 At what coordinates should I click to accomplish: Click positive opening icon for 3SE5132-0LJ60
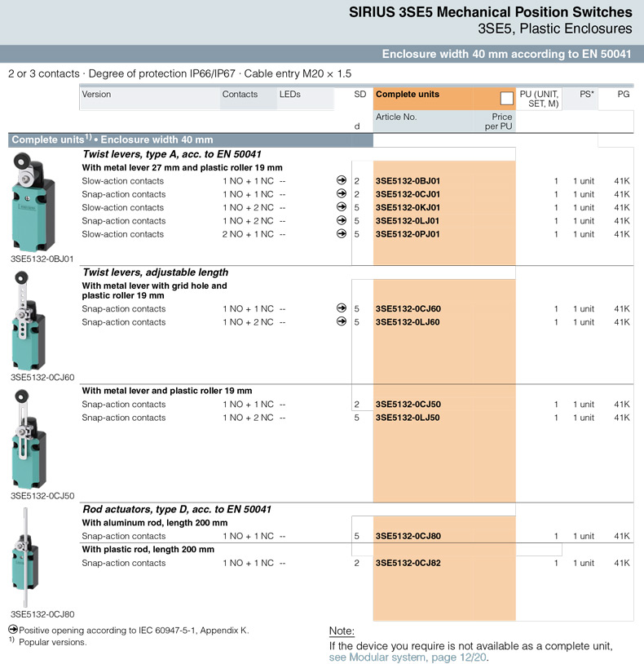pyautogui.click(x=342, y=322)
